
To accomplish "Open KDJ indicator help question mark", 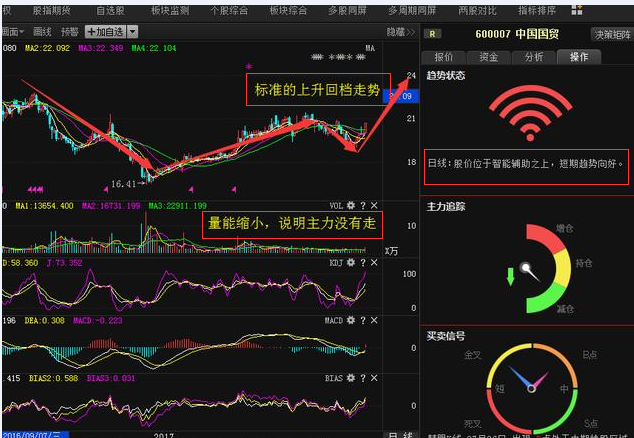I will [x=363, y=262].
